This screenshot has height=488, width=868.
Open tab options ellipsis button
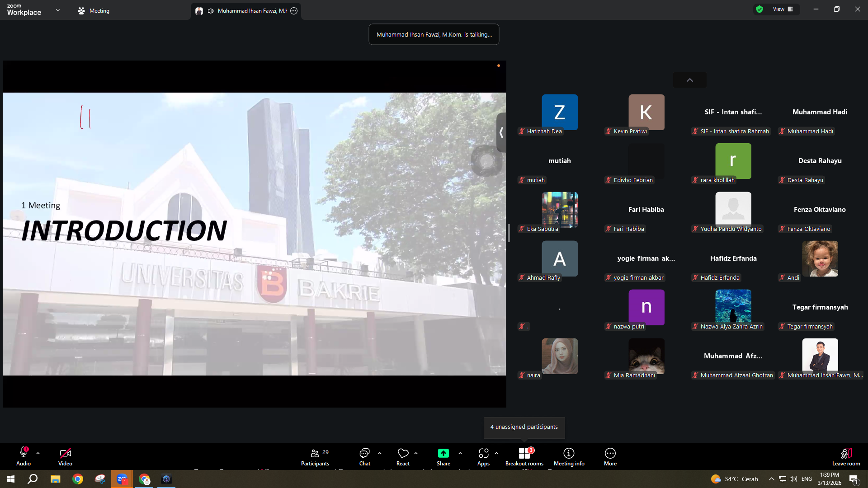294,11
